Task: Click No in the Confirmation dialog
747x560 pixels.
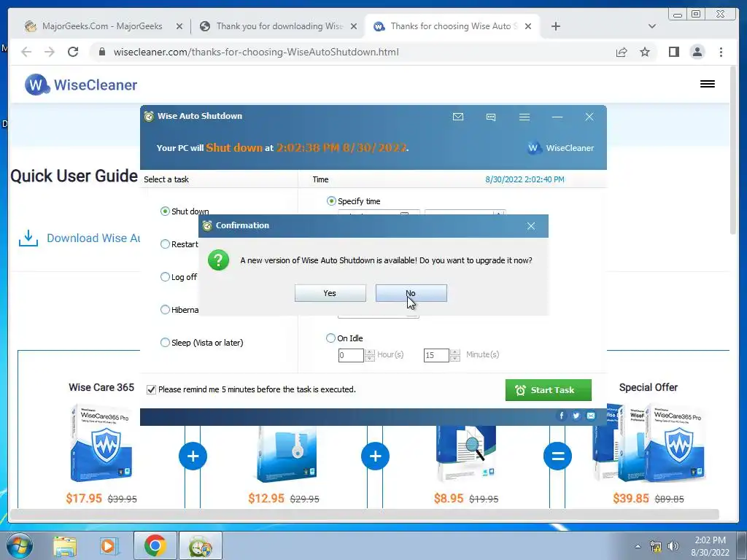Action: (x=411, y=293)
